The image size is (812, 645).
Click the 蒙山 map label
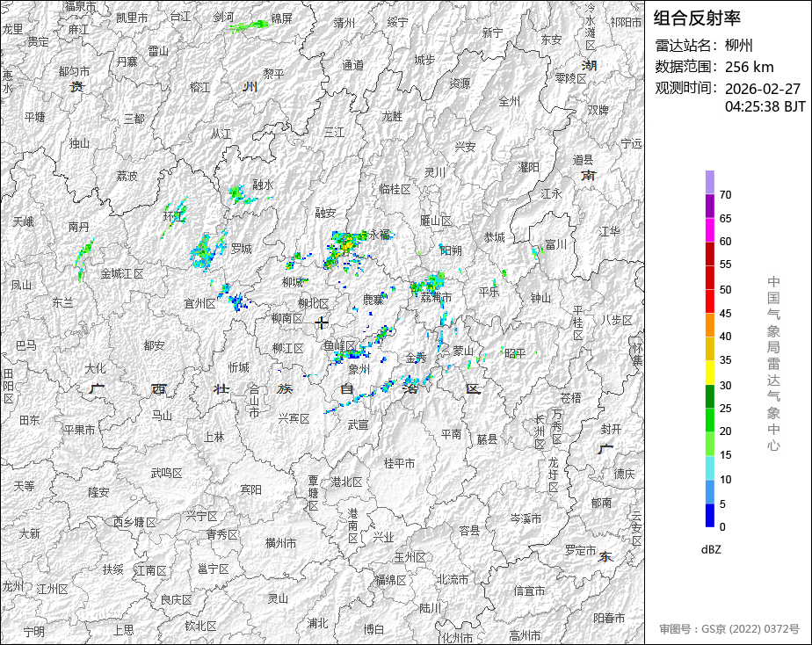coord(463,351)
